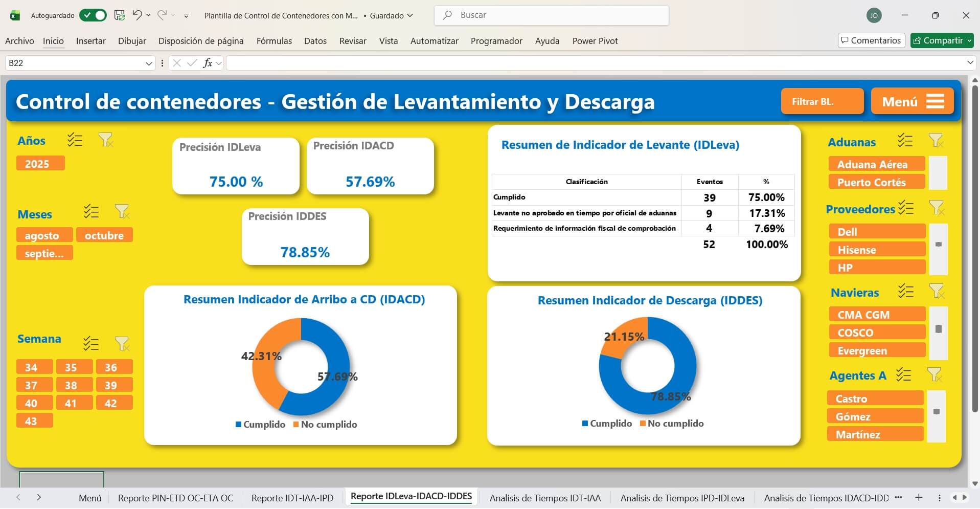Toggle multi-select icon for Proveedores slicer
Viewport: 980px width, 509px height.
click(906, 207)
